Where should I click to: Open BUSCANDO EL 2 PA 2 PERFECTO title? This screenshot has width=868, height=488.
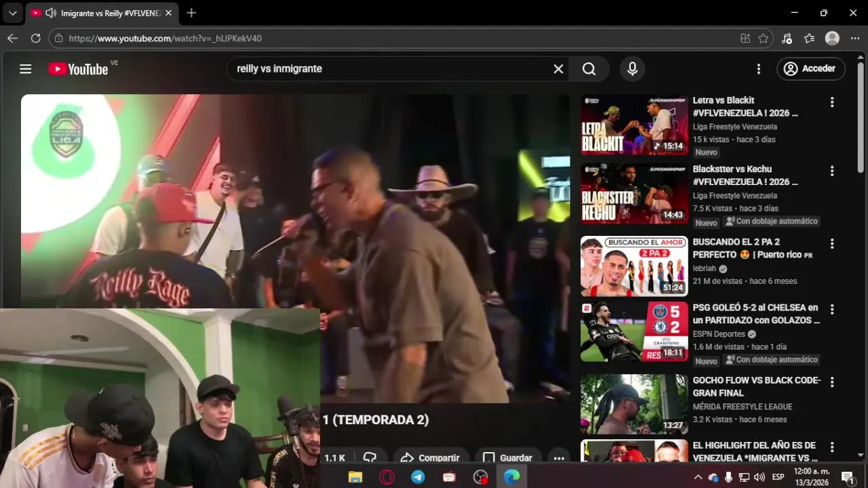click(x=752, y=248)
